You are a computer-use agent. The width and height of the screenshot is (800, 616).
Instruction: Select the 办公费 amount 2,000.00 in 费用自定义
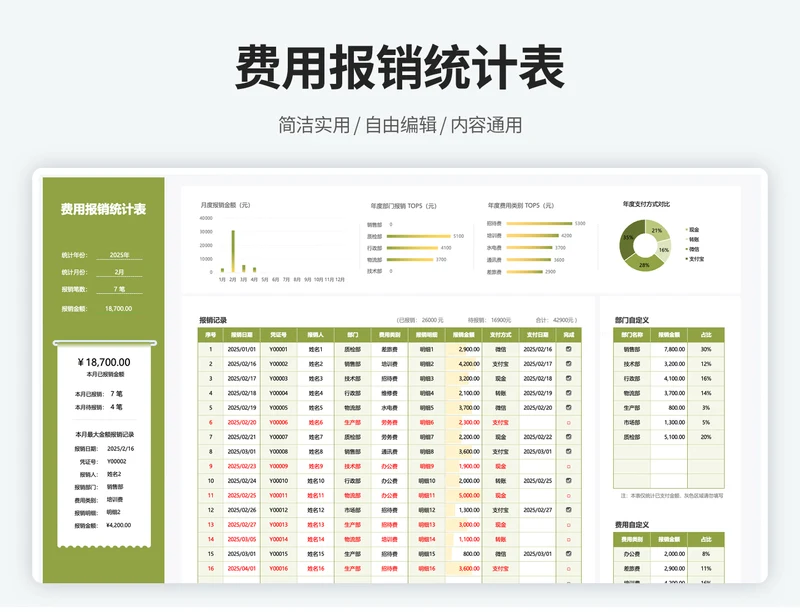tap(669, 554)
